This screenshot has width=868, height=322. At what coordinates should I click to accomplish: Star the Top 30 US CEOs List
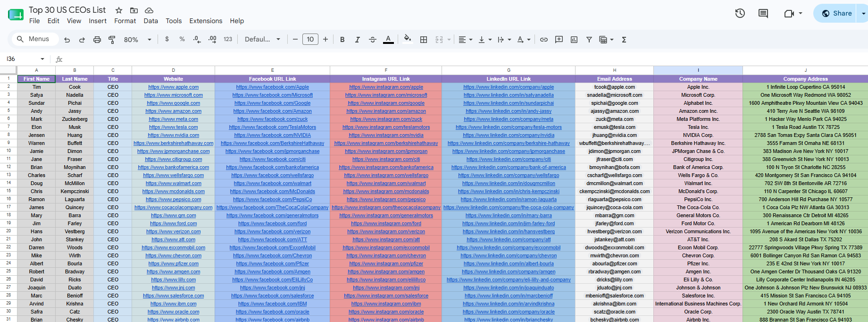[x=119, y=10]
